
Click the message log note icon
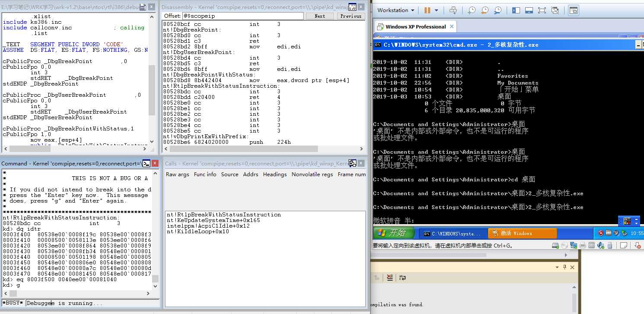point(623,245)
